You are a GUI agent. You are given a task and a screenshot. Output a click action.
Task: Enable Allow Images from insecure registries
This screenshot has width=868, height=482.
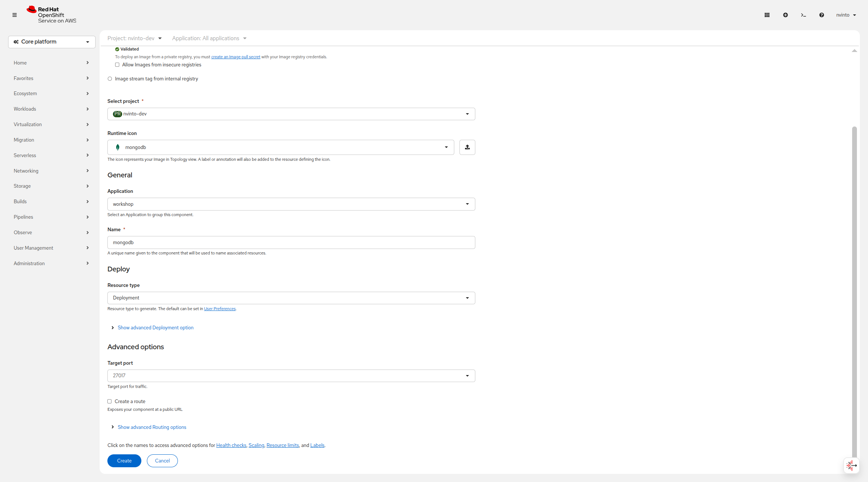pos(117,65)
